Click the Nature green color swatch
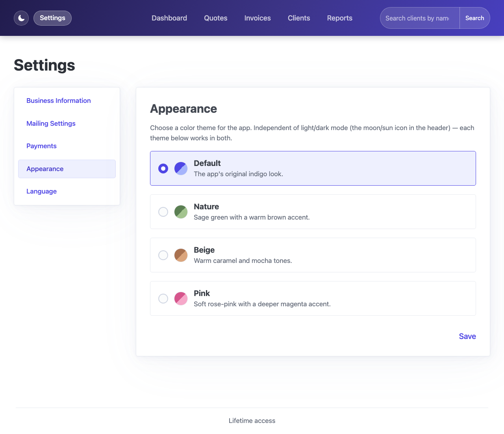This screenshot has height=434, width=504. click(181, 212)
